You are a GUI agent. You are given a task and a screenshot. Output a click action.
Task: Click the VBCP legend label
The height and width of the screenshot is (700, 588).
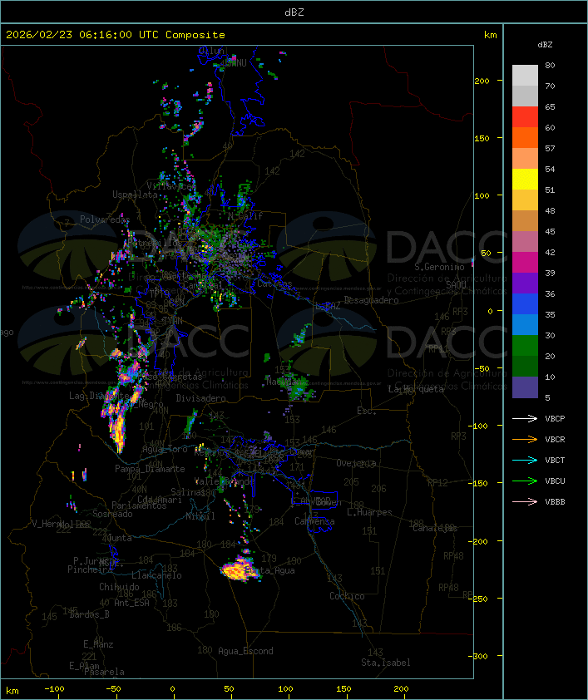[x=555, y=418]
